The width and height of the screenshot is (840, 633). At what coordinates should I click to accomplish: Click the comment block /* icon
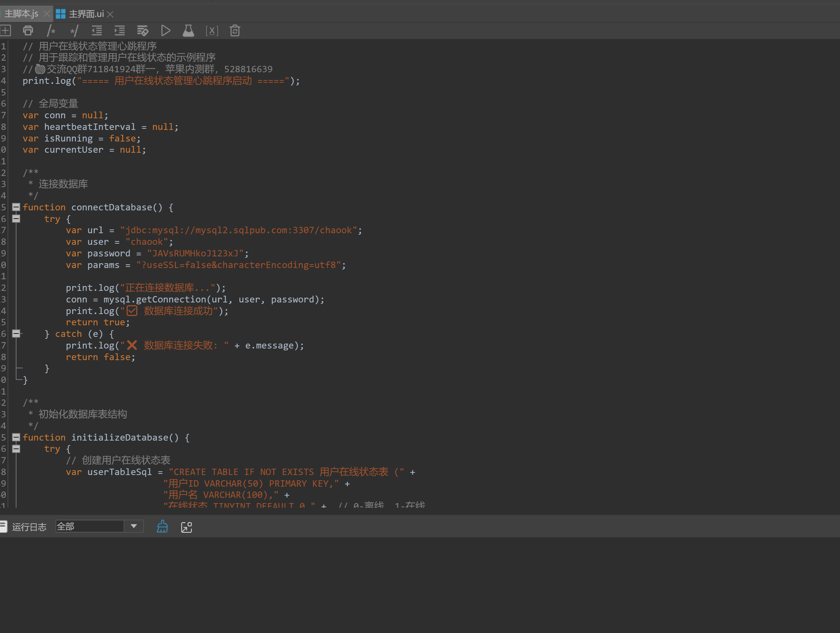51,30
